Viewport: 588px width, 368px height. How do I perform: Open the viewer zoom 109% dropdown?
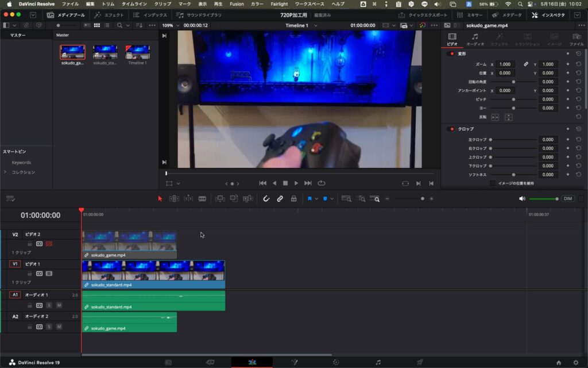click(x=170, y=25)
